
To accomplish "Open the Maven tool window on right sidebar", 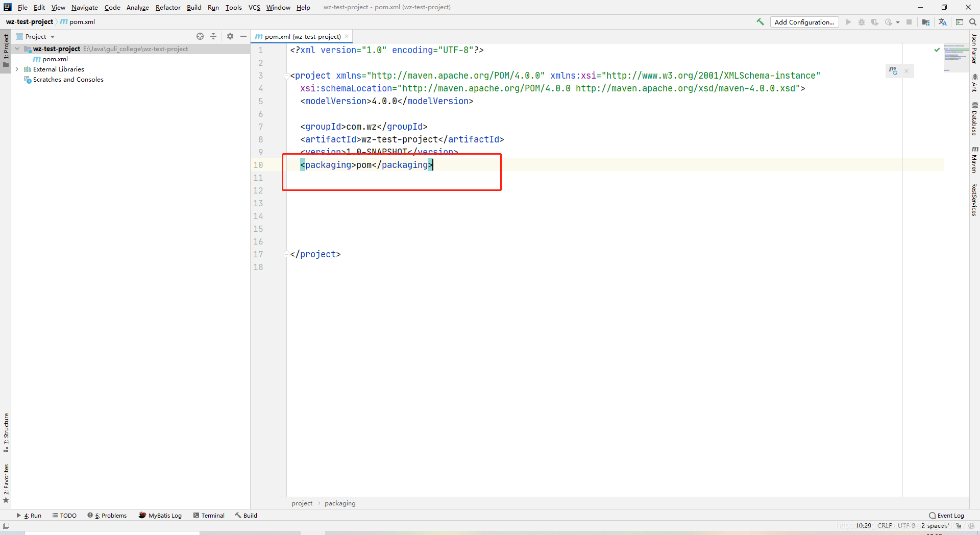I will [974, 159].
